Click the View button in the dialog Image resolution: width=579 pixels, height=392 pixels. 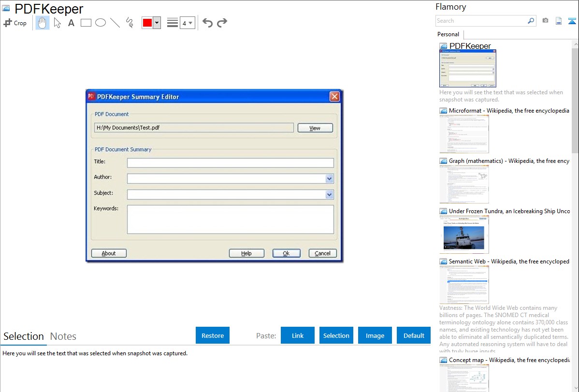315,128
